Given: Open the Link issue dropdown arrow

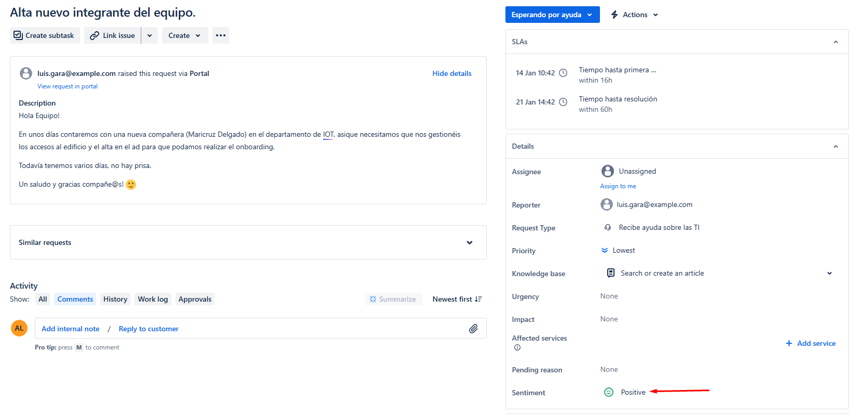Looking at the screenshot, I should pos(150,35).
